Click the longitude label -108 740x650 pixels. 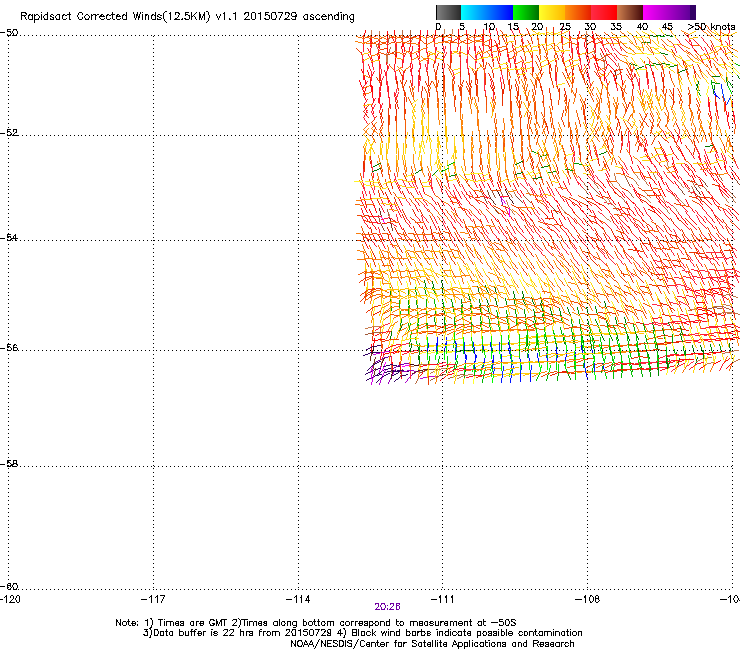588,599
